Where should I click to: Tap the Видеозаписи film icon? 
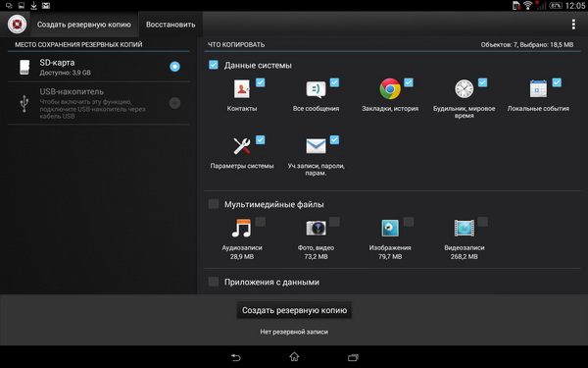(x=464, y=228)
